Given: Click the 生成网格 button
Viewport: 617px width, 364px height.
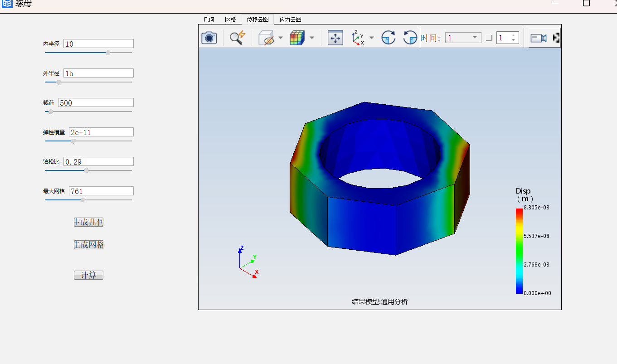Looking at the screenshot, I should 88,245.
